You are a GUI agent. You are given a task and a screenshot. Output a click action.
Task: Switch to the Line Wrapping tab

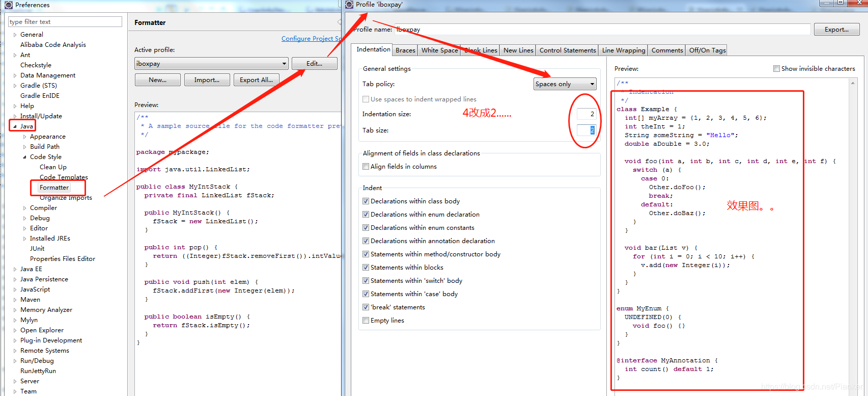point(623,50)
